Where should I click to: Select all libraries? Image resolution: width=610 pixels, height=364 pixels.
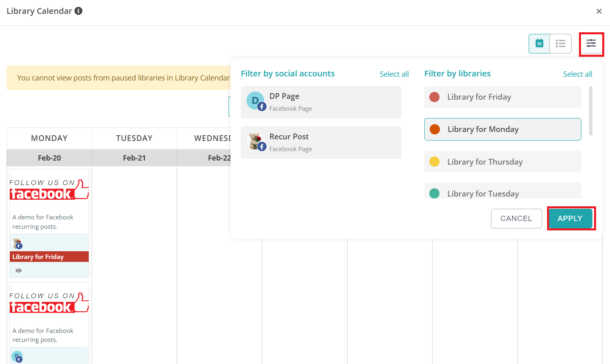(x=577, y=74)
